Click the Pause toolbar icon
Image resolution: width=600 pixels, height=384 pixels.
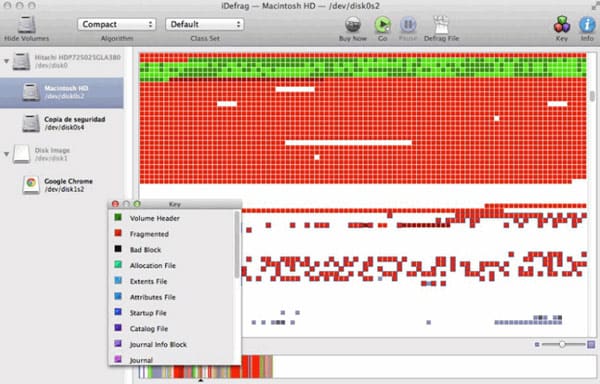click(x=408, y=25)
